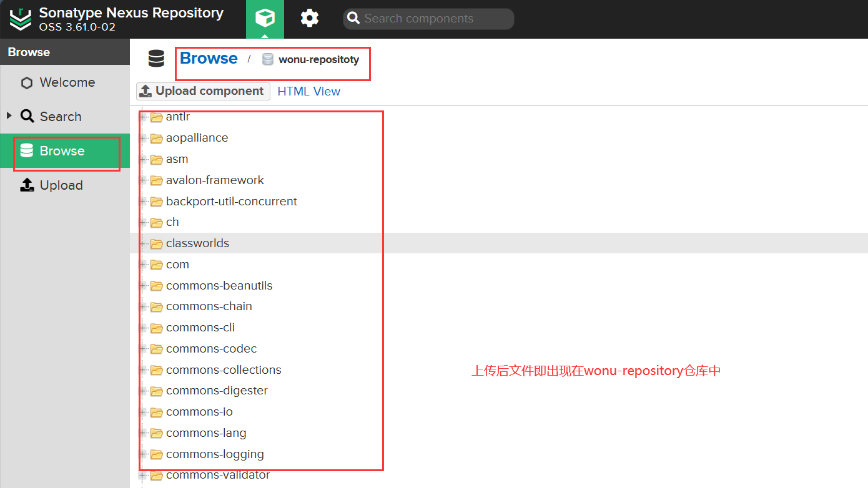Viewport: 868px width, 488px height.
Task: Click the backport-util-concurrent folder icon
Action: pyautogui.click(x=156, y=202)
